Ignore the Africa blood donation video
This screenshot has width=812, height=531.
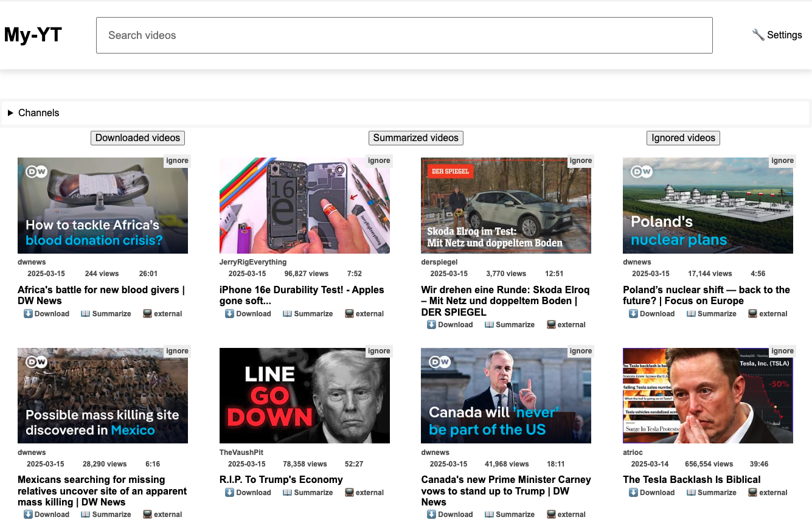point(177,161)
